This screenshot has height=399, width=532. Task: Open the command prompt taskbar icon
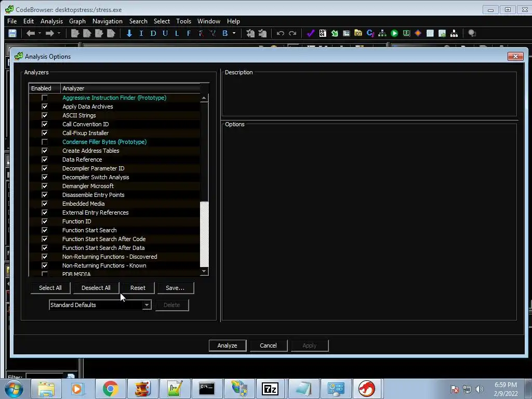pyautogui.click(x=207, y=389)
